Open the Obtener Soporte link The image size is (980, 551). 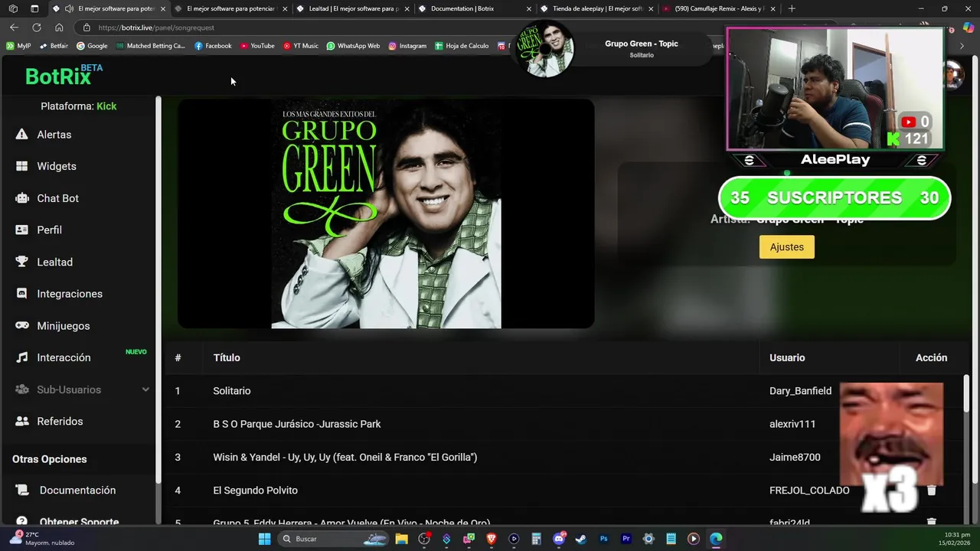click(79, 522)
